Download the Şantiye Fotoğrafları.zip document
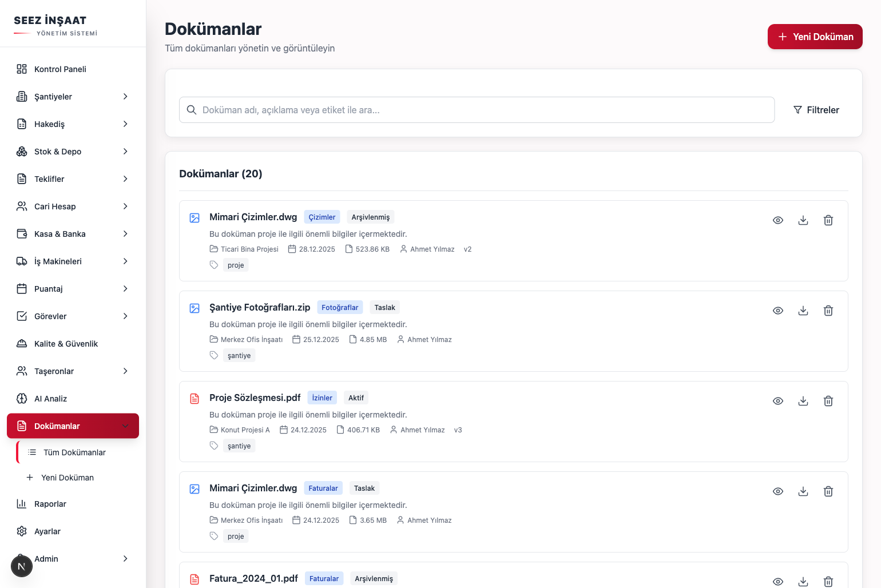881x588 pixels. 803,311
